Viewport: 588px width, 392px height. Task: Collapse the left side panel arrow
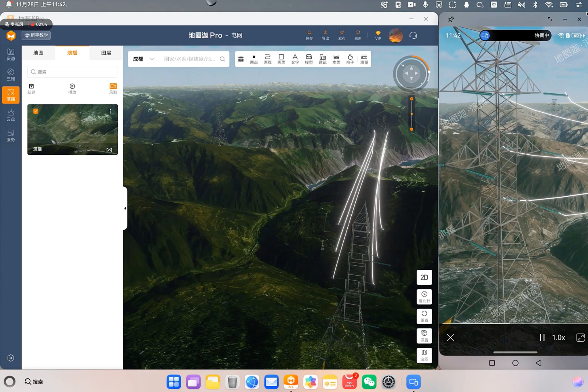pyautogui.click(x=125, y=208)
